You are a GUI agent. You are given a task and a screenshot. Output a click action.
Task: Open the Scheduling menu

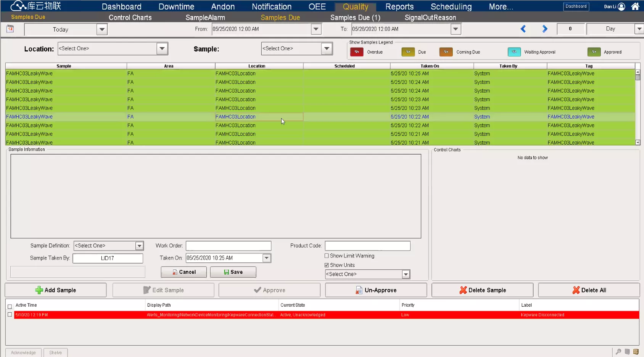click(451, 6)
